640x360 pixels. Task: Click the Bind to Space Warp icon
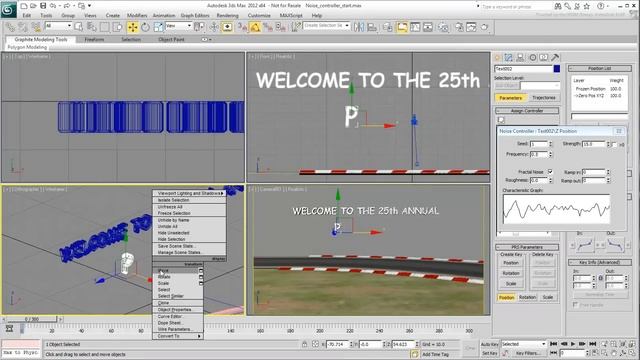(36, 27)
